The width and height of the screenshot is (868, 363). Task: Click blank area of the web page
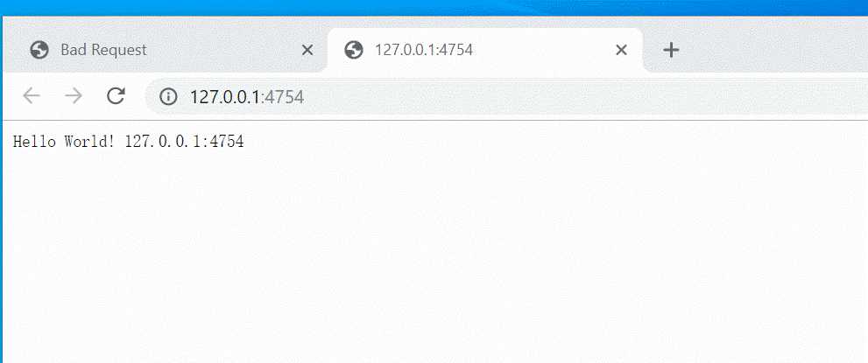tap(434, 255)
